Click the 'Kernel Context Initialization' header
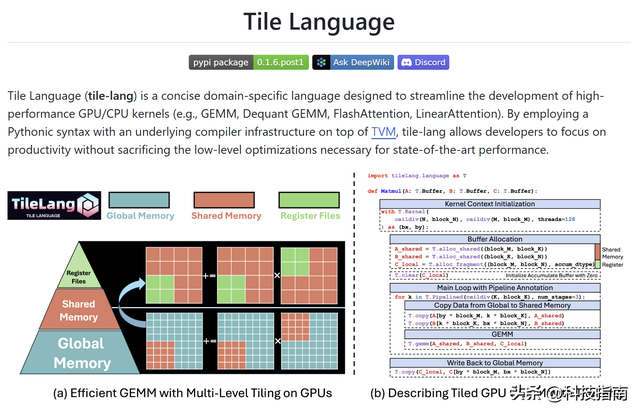The image size is (640, 413). [x=490, y=204]
